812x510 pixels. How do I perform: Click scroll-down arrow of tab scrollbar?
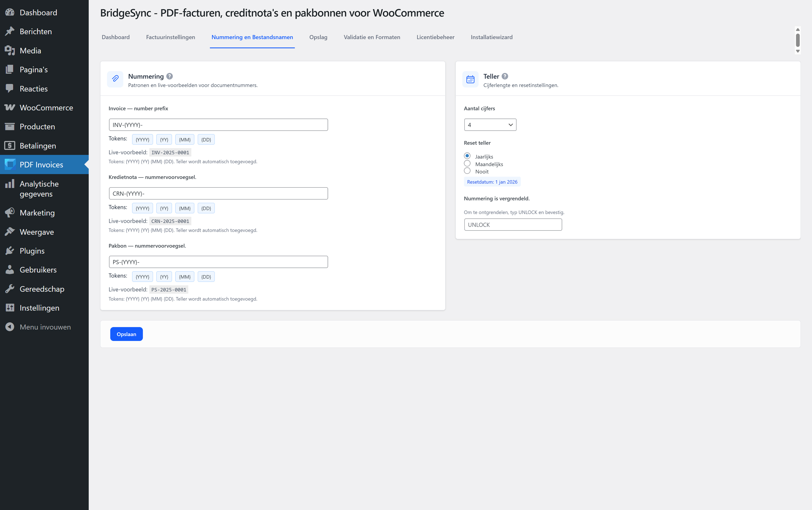point(798,51)
